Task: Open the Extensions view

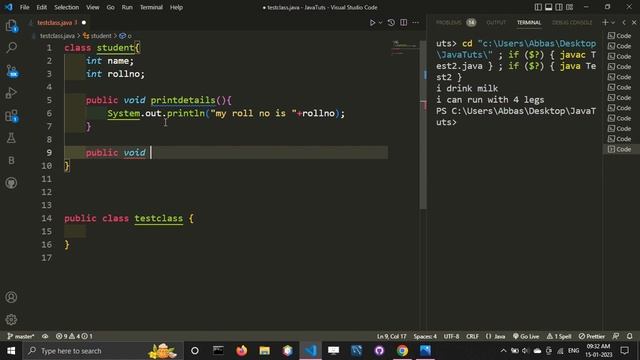Action: [11, 116]
